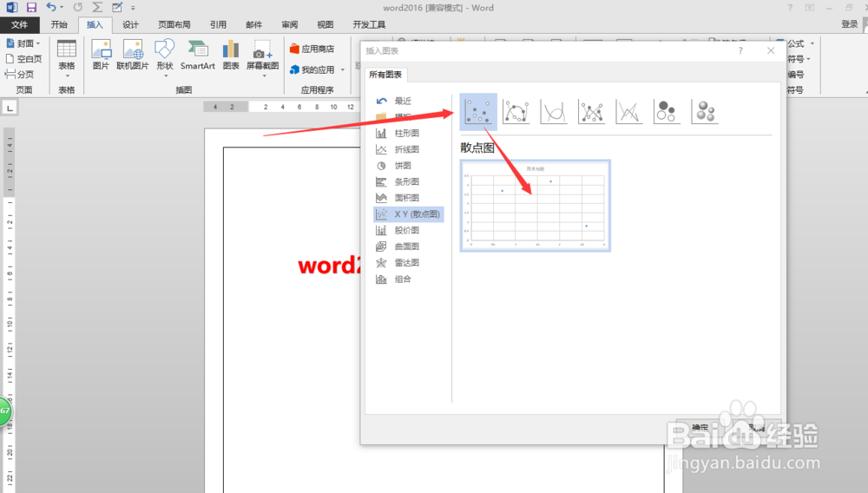Switch to the 视图 ribbon tab
The image size is (868, 493).
click(325, 24)
